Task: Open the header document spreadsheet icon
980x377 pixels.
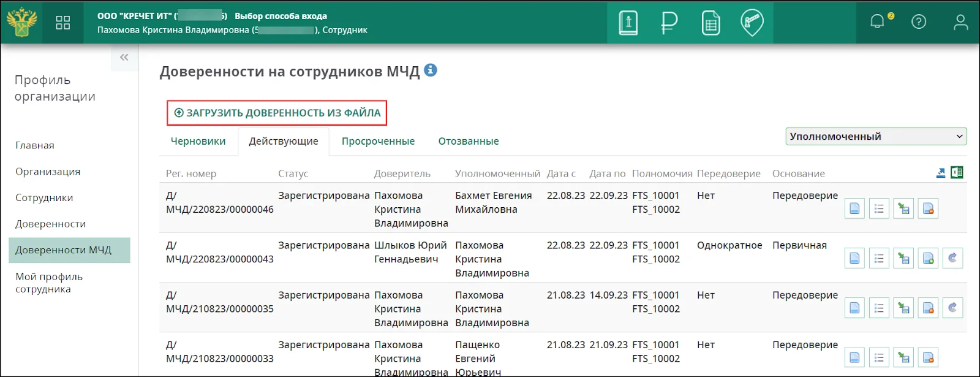Action: [710, 23]
